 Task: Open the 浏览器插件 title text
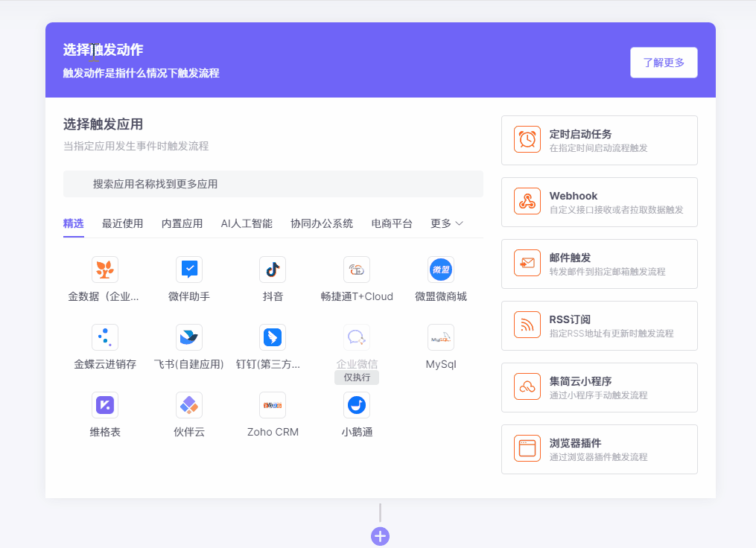pos(575,443)
